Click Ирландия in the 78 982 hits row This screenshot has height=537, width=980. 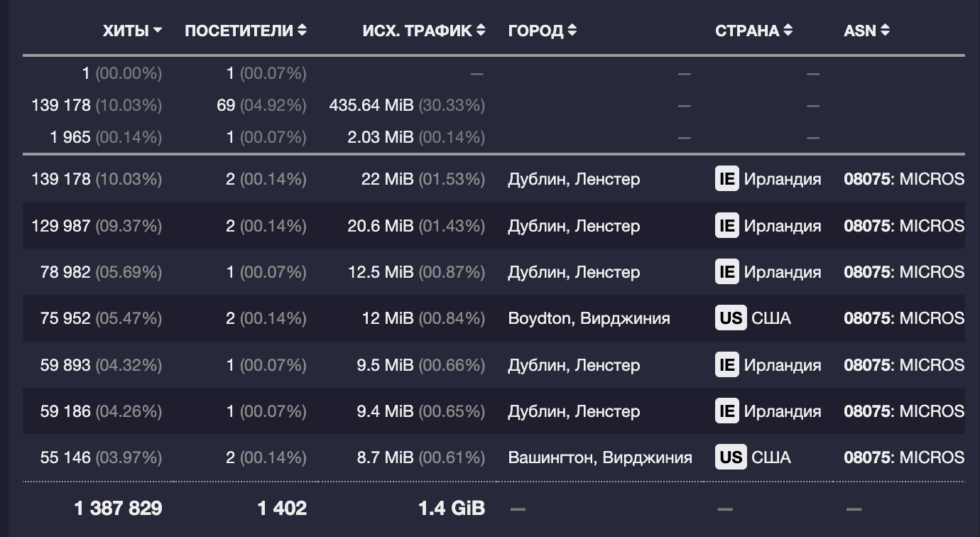(x=782, y=272)
